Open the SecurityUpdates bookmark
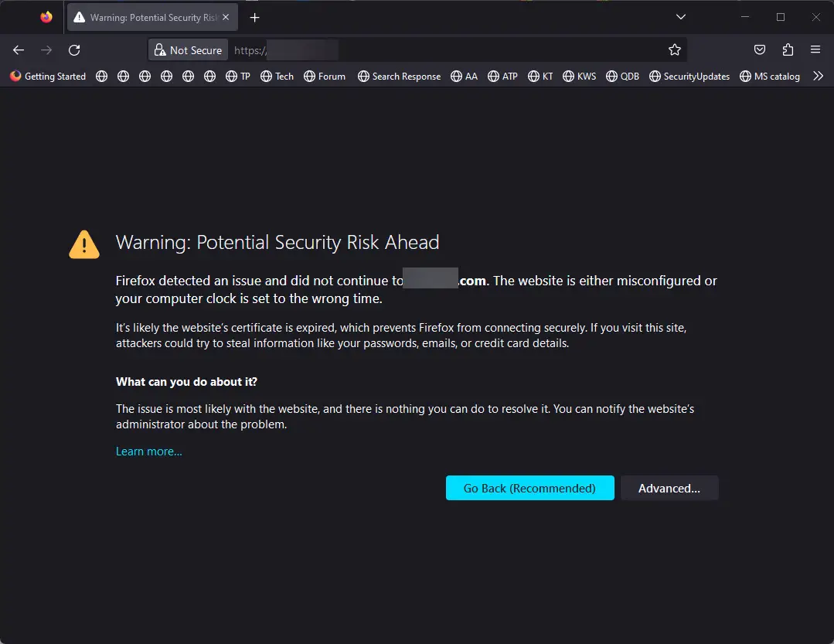834x644 pixels. (689, 76)
